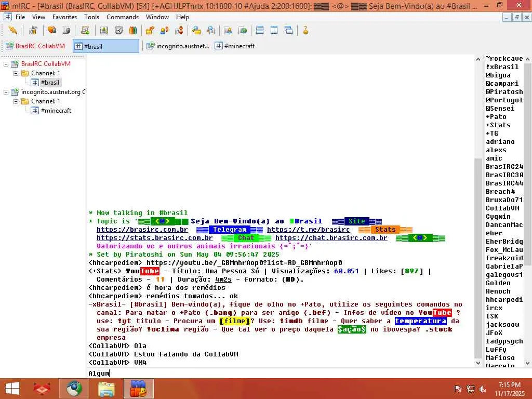532x399 pixels.
Task: Select incognito.austnet.org server in tree bar
Action: pos(53,92)
